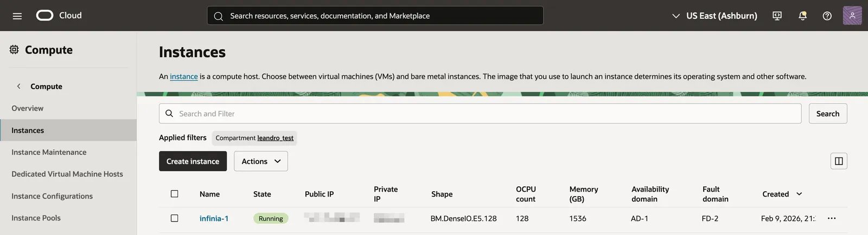Click the Running status badge
Screen dimensions: 868x235
click(271, 218)
